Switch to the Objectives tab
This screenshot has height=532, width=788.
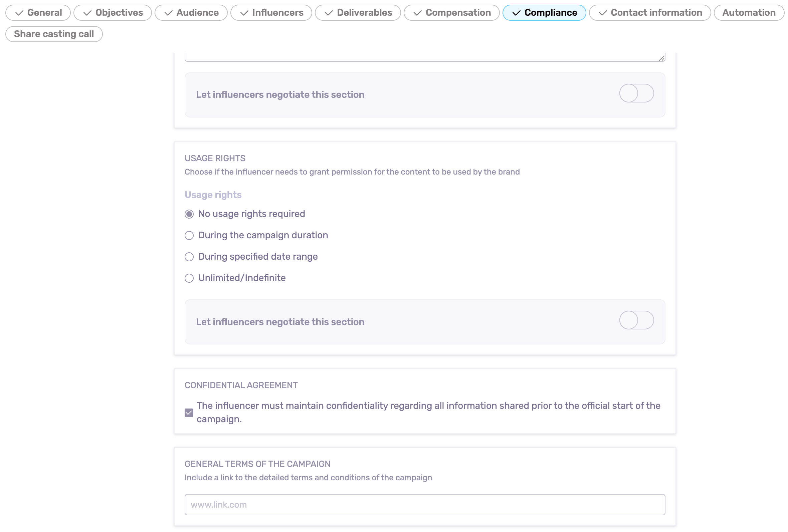click(113, 13)
